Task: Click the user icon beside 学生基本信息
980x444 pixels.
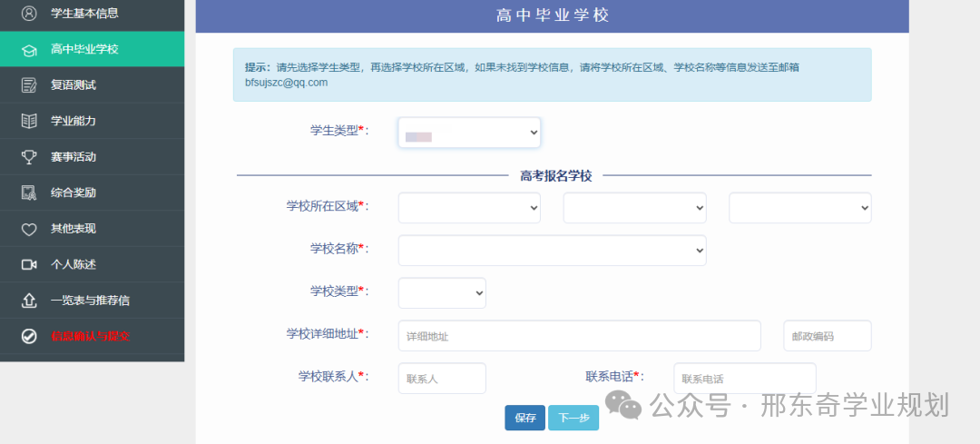Action: pos(29,14)
